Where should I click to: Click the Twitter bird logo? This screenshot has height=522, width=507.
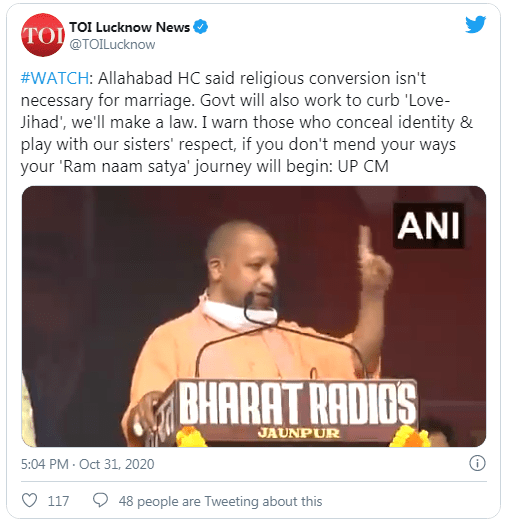(476, 24)
